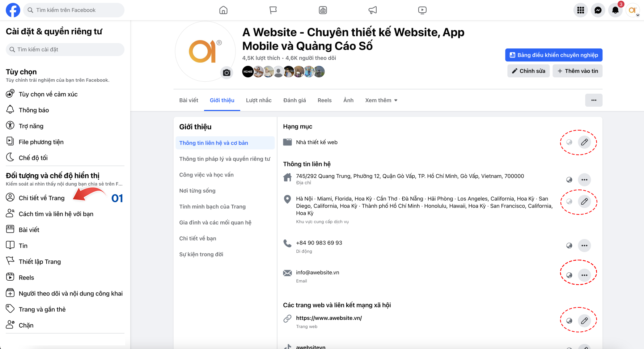Screen dimensions: 644x349
Task: Select Công việc và học vấn section
Action: [x=225, y=175]
